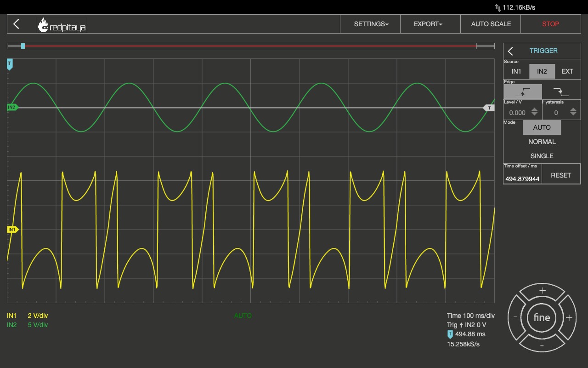
Task: Click the trigger Level value field
Action: tap(516, 113)
